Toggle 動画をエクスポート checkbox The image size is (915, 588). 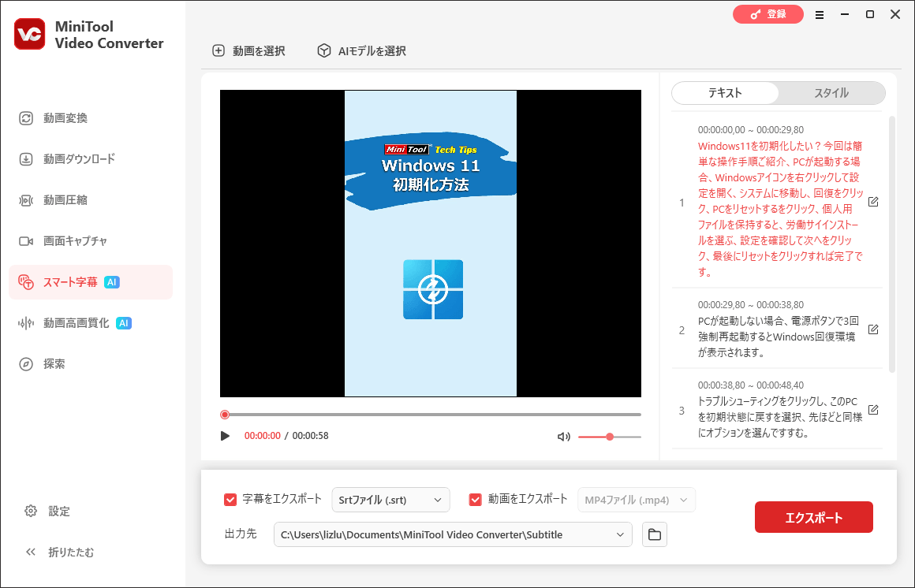pyautogui.click(x=475, y=500)
